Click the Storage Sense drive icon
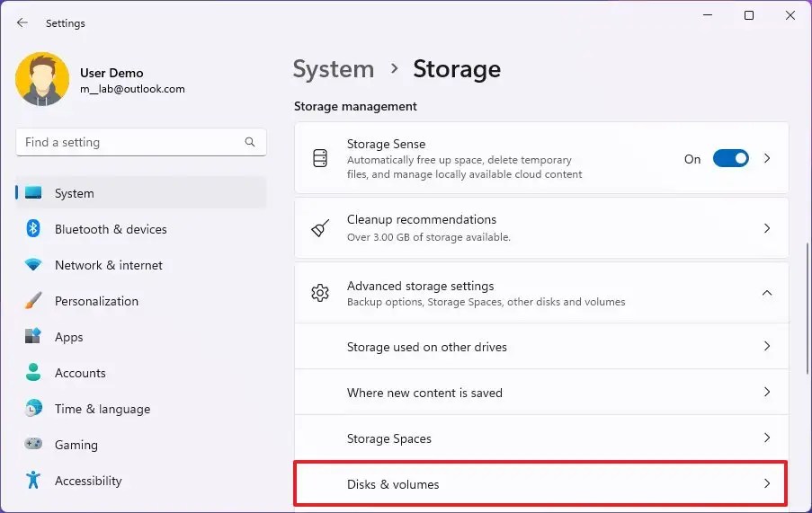 (320, 158)
